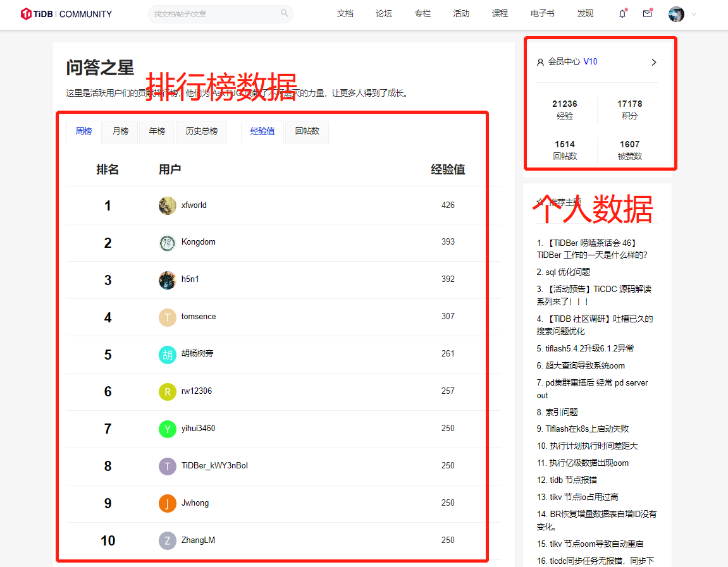
Task: Switch to the 历史总榜 tab
Action: (202, 131)
